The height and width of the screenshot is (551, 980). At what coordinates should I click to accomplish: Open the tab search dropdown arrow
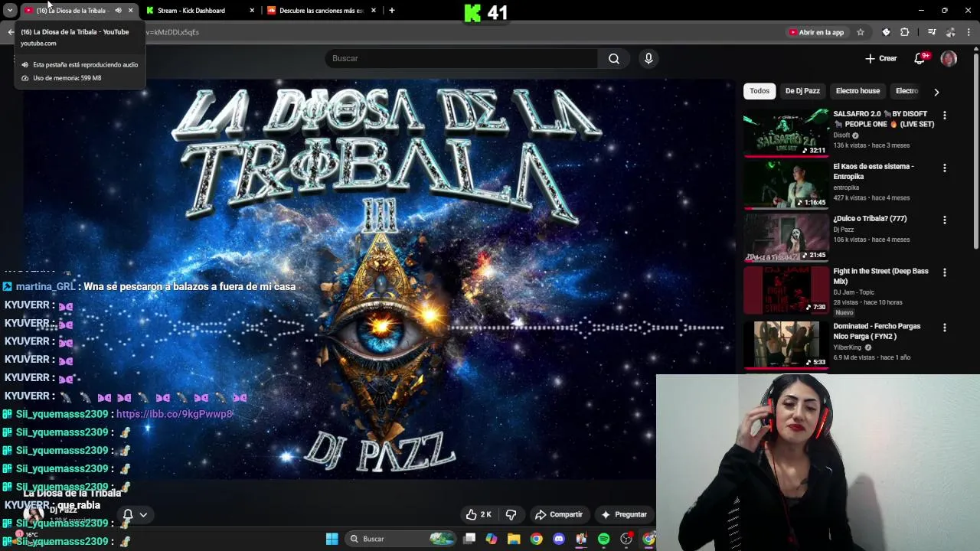10,11
